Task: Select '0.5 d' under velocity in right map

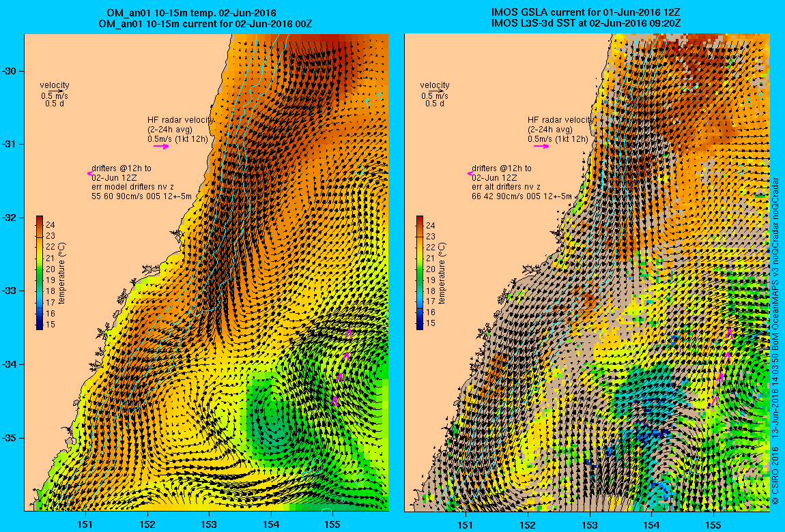Action: pos(435,104)
